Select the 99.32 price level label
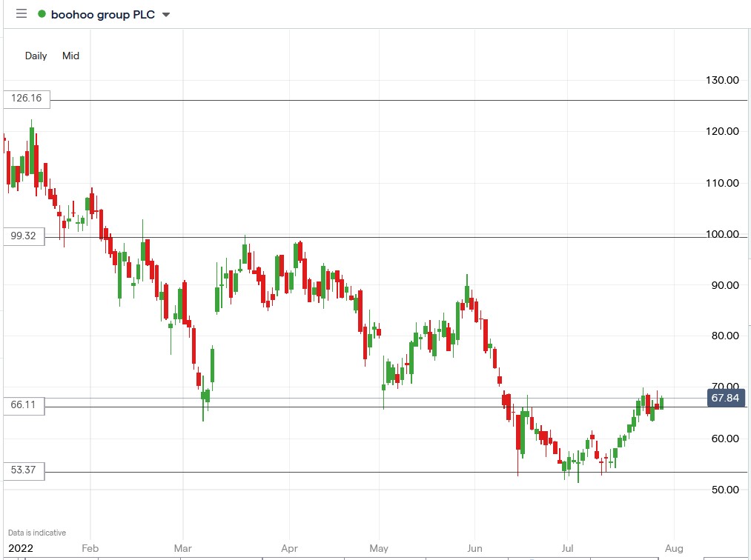The image size is (751, 560). pos(24,236)
